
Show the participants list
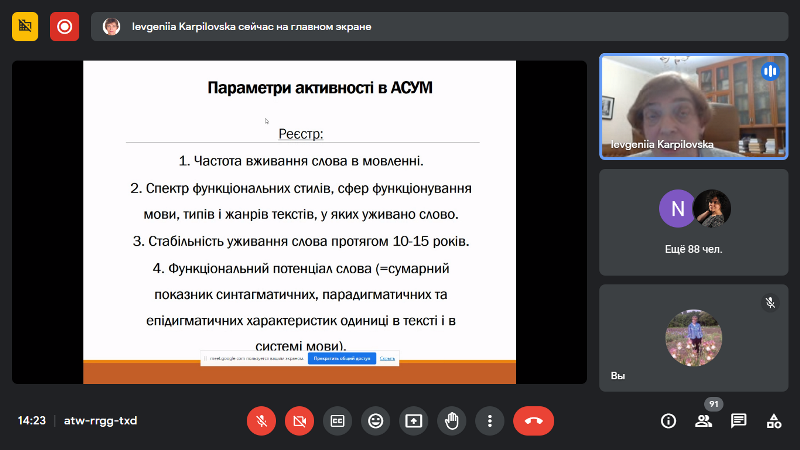(x=704, y=421)
